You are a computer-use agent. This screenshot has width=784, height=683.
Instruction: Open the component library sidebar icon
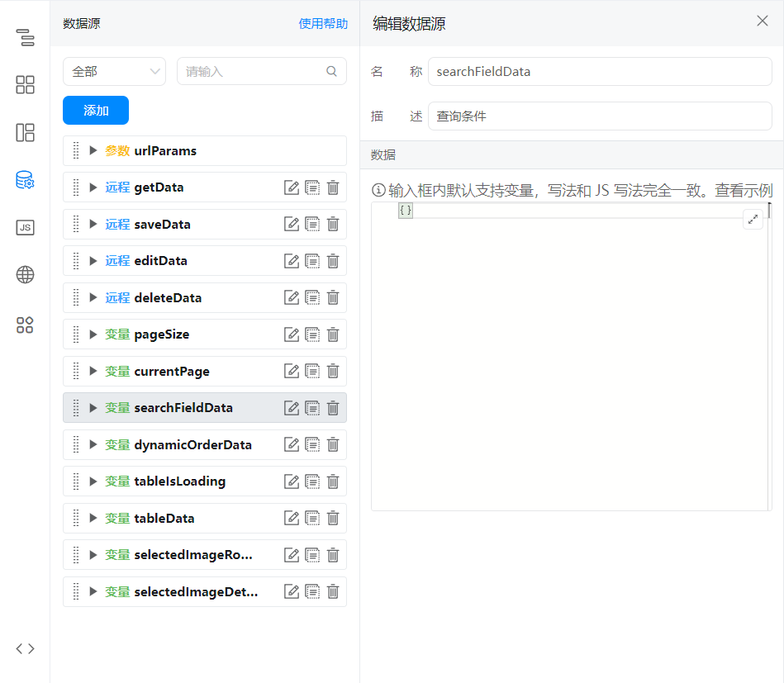25,84
